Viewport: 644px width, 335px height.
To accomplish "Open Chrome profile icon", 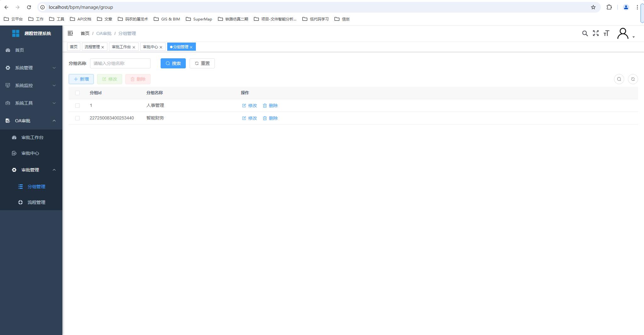I will (626, 7).
